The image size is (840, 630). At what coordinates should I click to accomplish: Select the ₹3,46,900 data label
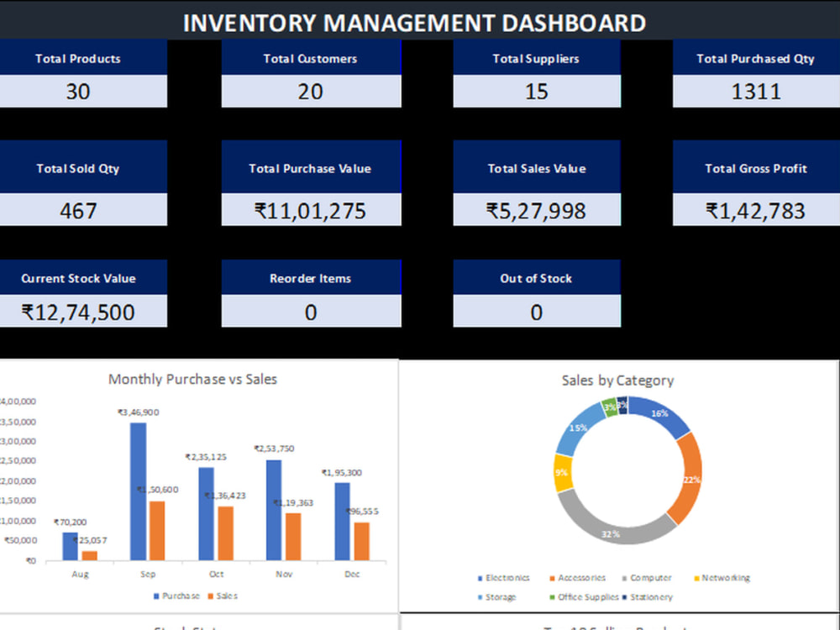(x=139, y=412)
